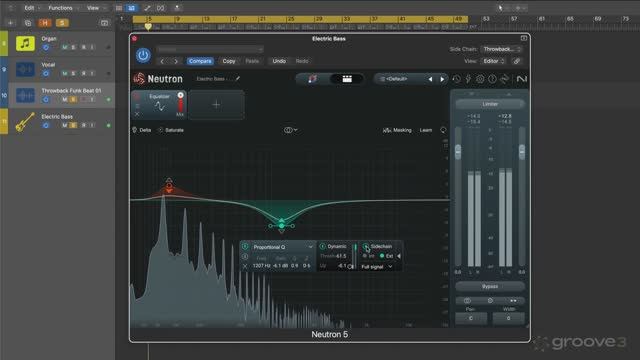
Task: Click the green EQ band node
Action: click(x=282, y=225)
